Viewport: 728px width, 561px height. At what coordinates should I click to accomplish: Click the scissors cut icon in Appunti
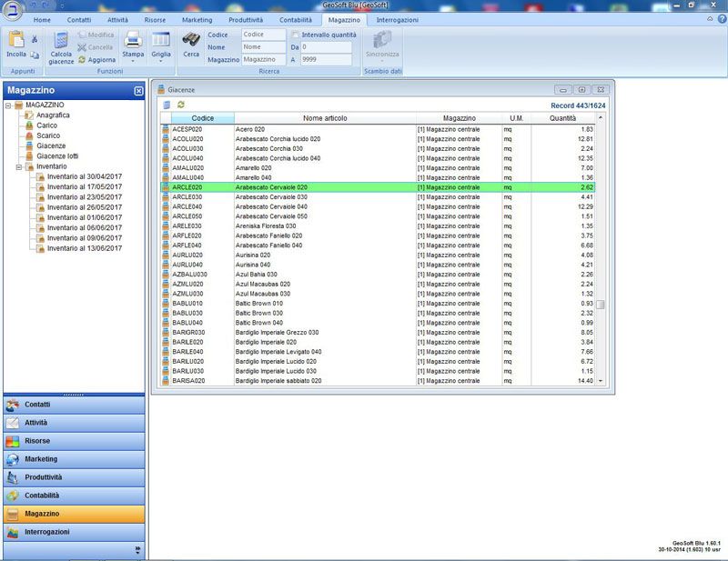(35, 39)
